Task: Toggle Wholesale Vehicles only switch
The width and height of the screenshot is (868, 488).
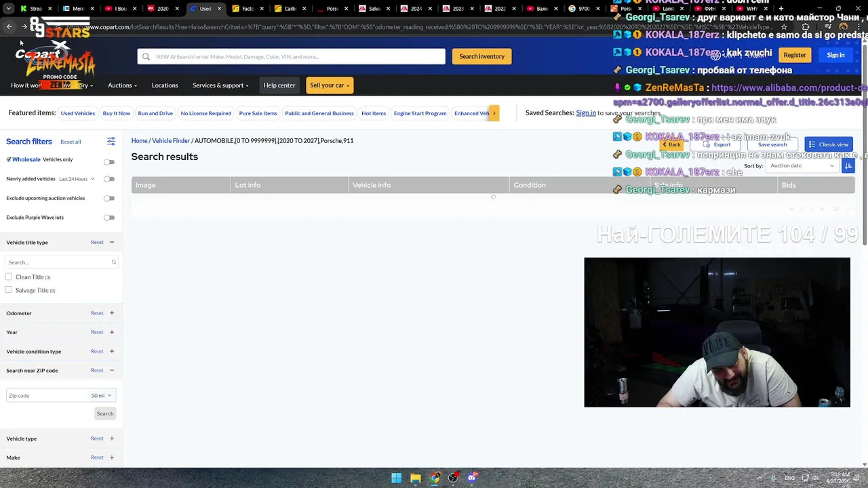Action: pyautogui.click(x=109, y=162)
